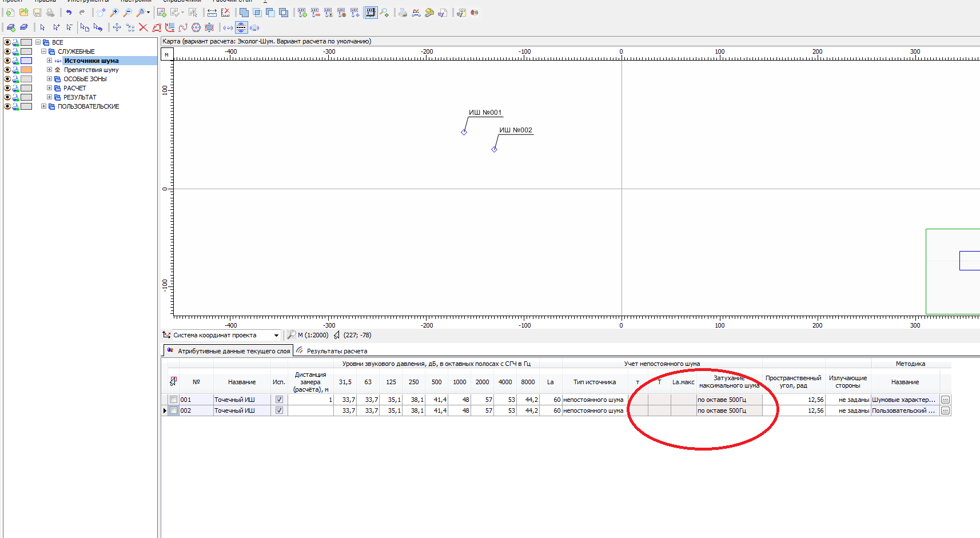This screenshot has height=538, width=980.
Task: Select the Move object (four arrows) tool
Action: point(117,27)
